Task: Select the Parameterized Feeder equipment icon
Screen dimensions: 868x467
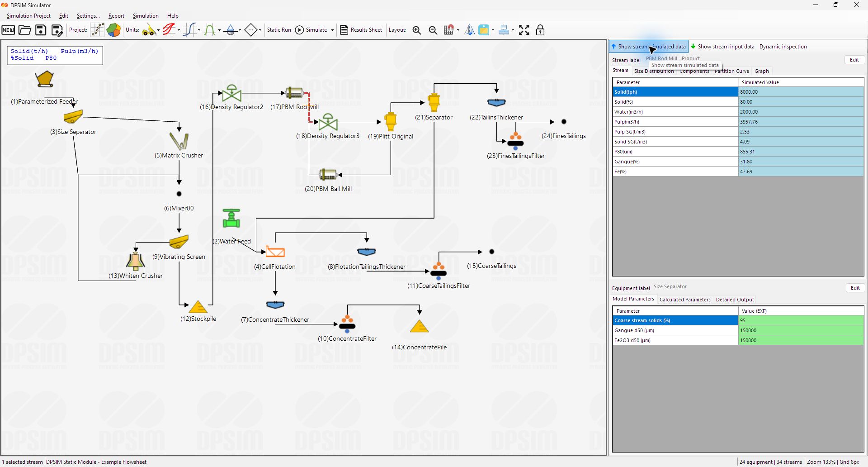Action: tap(45, 79)
